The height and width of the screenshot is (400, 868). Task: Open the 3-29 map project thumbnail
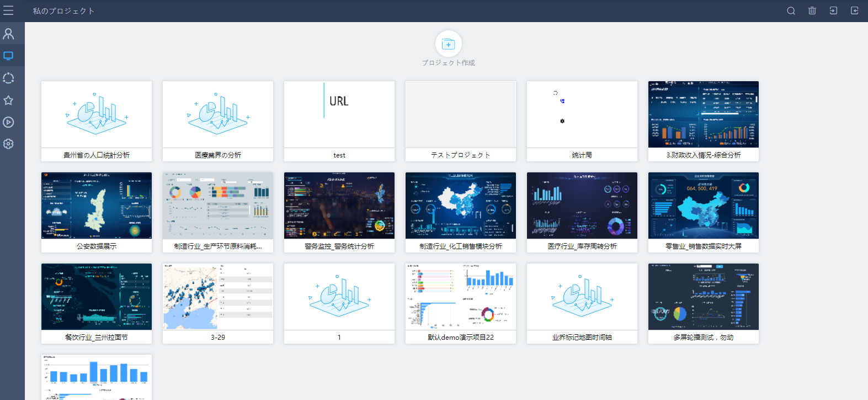218,297
